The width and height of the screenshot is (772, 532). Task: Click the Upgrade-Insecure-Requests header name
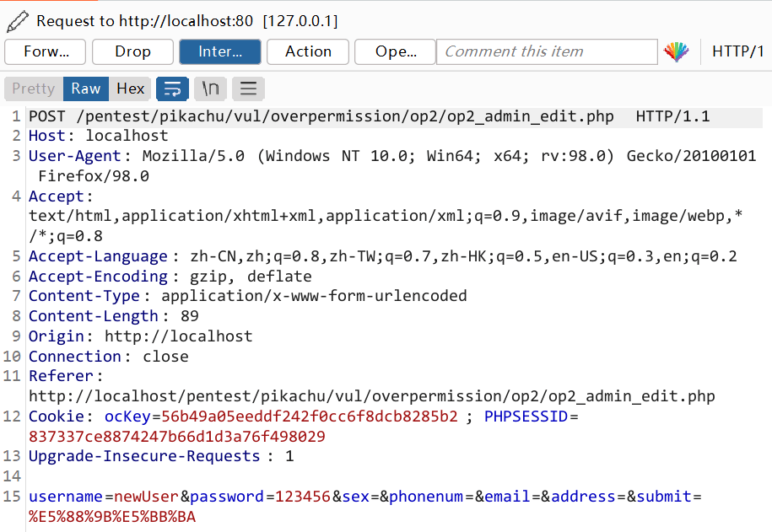(144, 457)
